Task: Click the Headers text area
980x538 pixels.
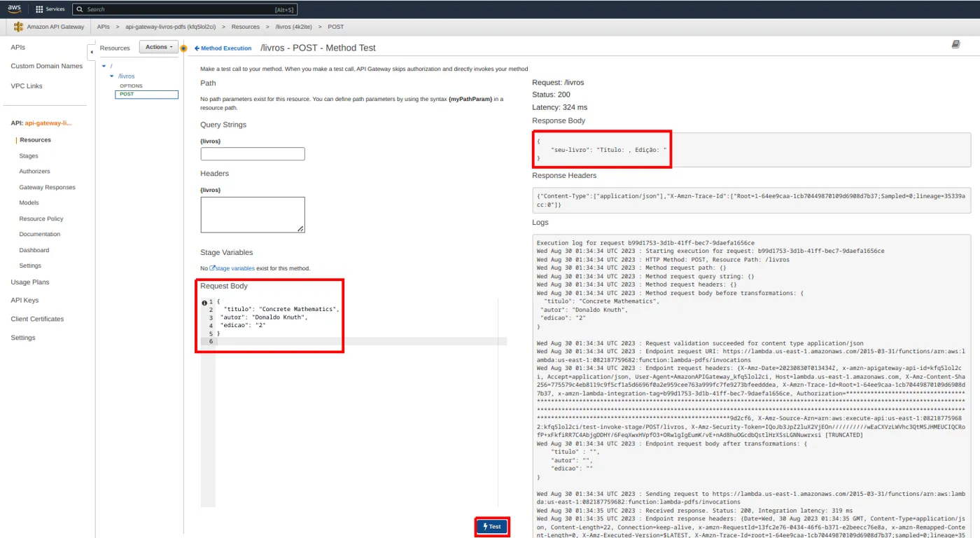Action: coord(253,214)
